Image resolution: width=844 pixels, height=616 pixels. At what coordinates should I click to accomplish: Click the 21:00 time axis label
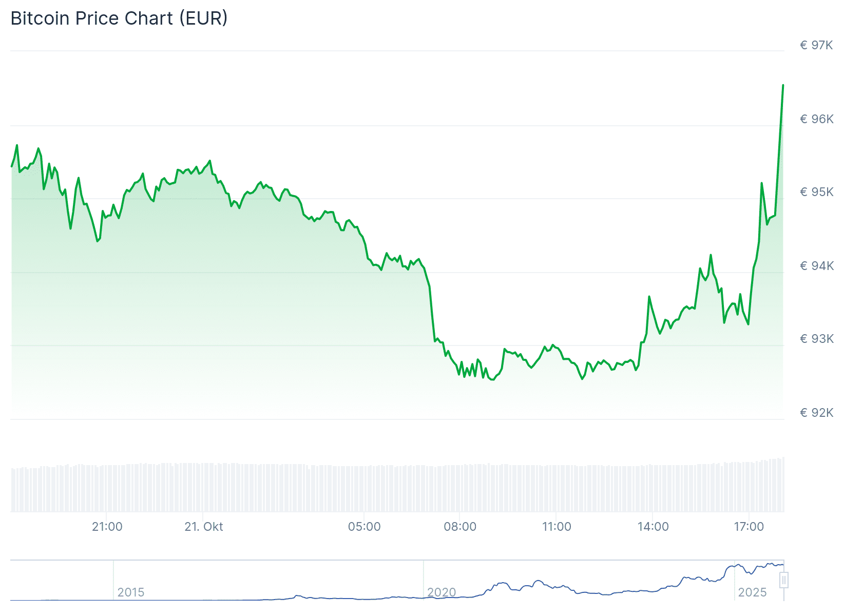coord(107,527)
